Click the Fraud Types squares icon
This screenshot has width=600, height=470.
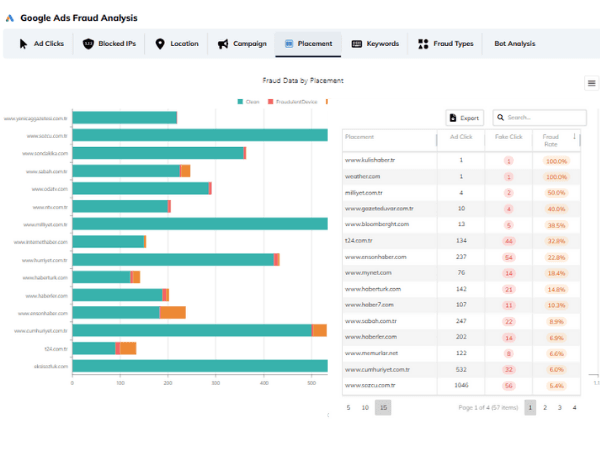(424, 44)
